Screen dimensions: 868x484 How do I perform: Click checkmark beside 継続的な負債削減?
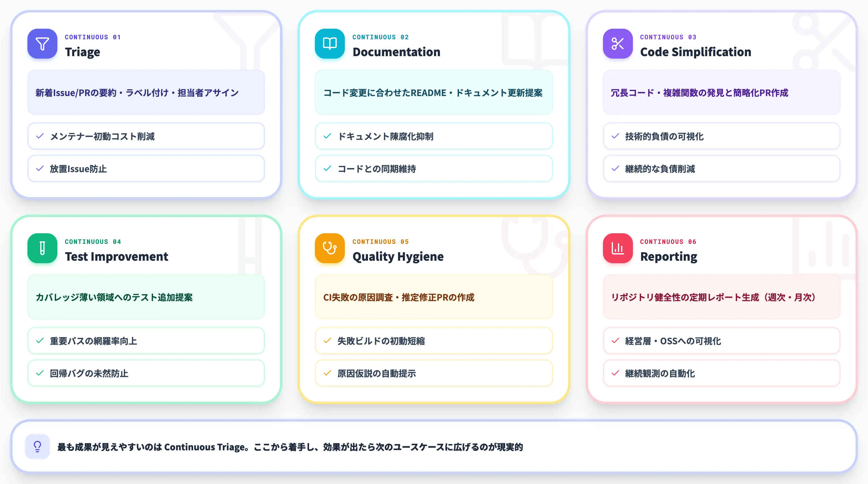coord(615,168)
